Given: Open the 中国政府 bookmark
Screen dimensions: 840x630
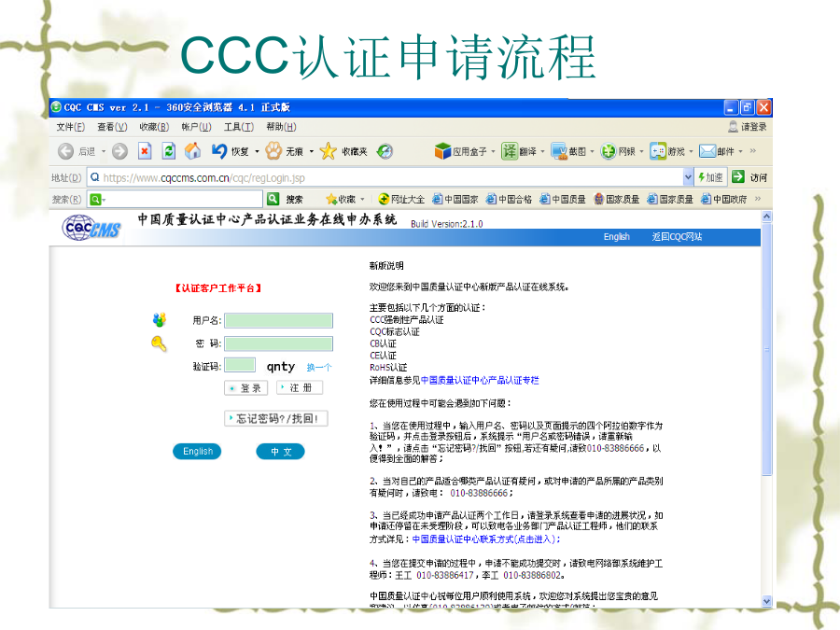Looking at the screenshot, I should click(723, 200).
